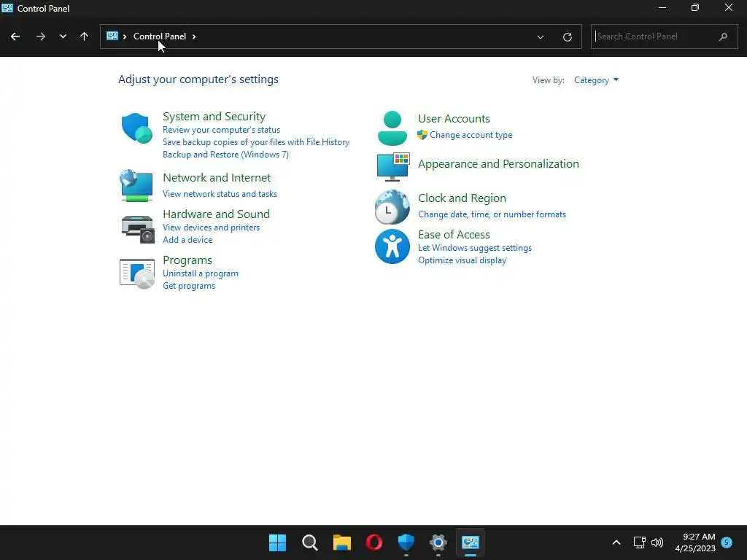747x560 pixels.
Task: Click Optimize visual display
Action: [x=462, y=260]
